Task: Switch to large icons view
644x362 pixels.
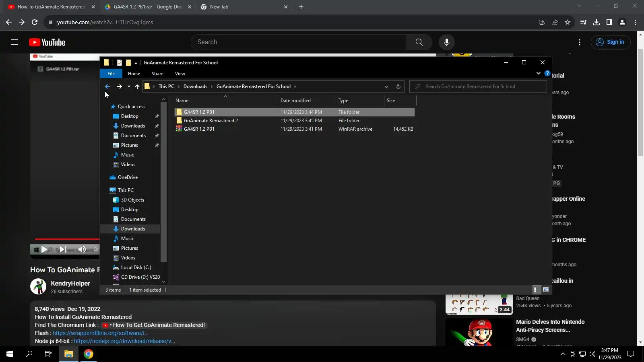Action: coord(546,290)
